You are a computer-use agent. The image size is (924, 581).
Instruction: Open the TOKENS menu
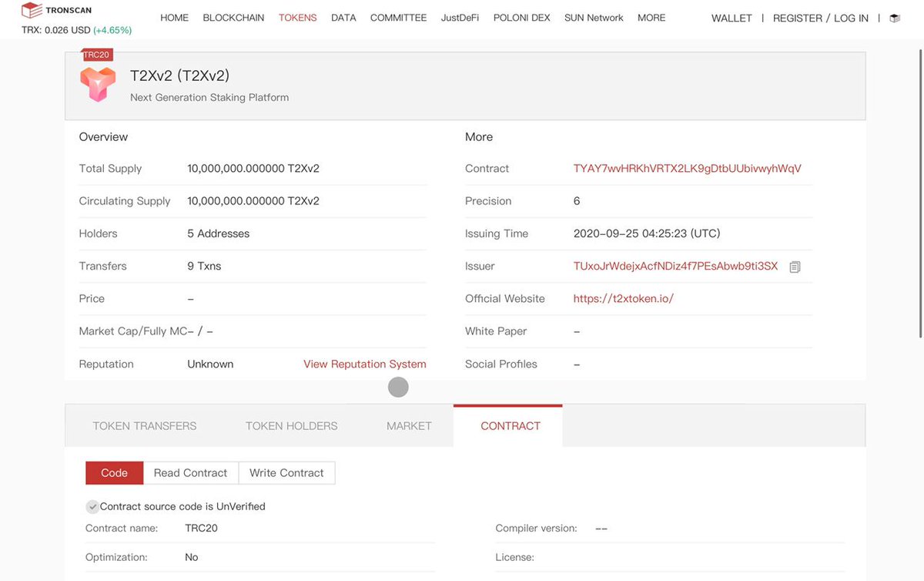click(298, 18)
